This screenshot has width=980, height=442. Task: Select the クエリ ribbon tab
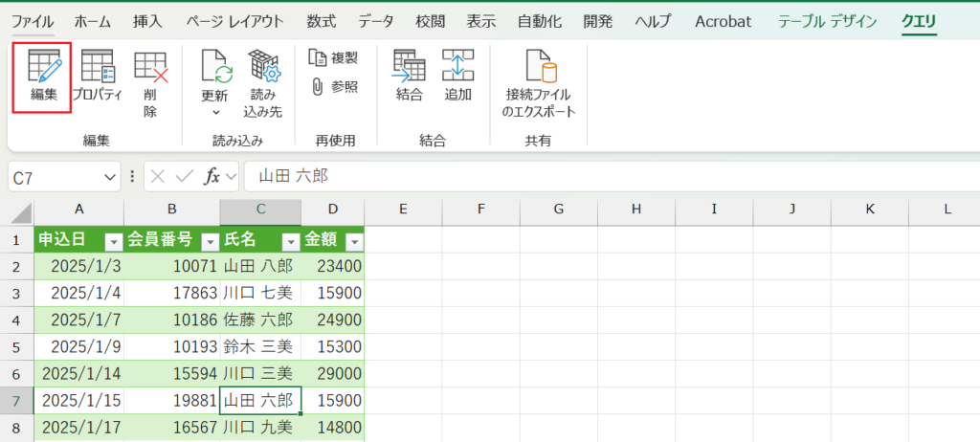(x=919, y=22)
